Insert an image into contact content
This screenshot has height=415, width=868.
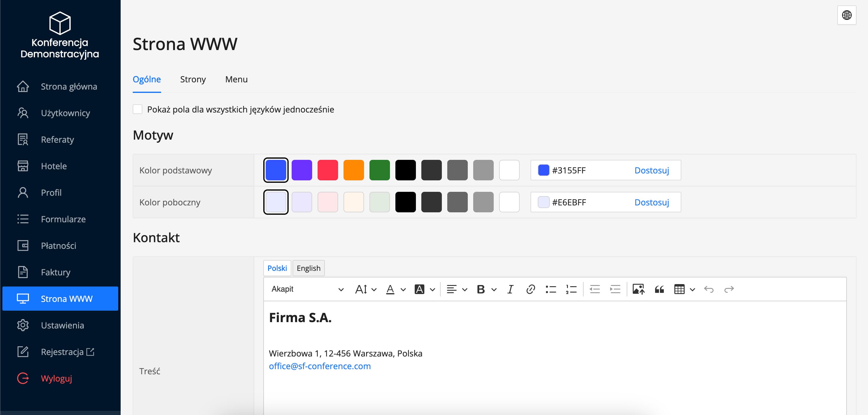click(x=638, y=289)
